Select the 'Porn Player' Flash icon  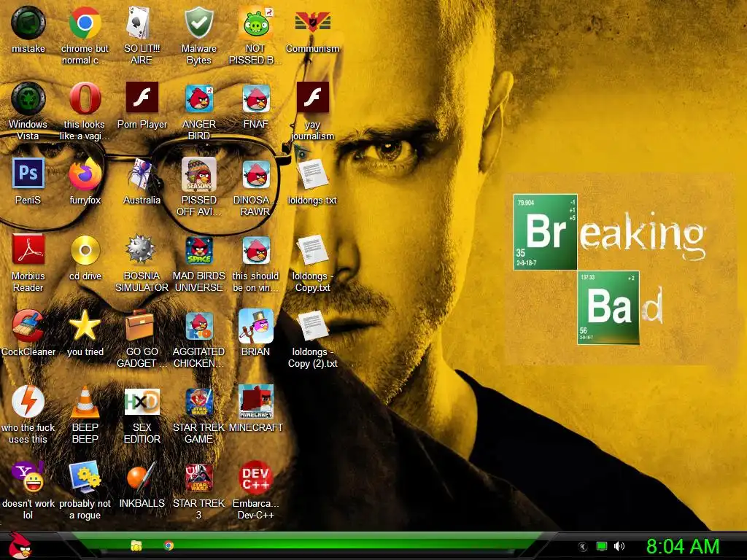point(142,98)
